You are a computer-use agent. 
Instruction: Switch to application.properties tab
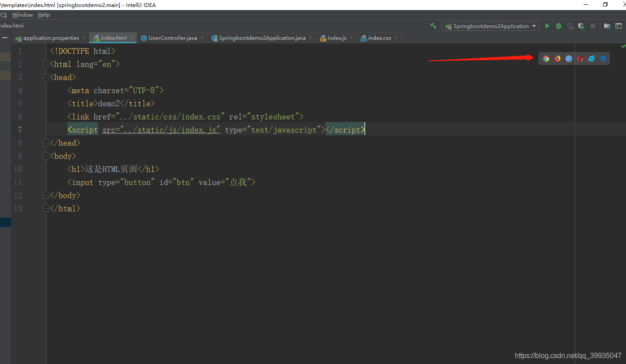[x=51, y=38]
